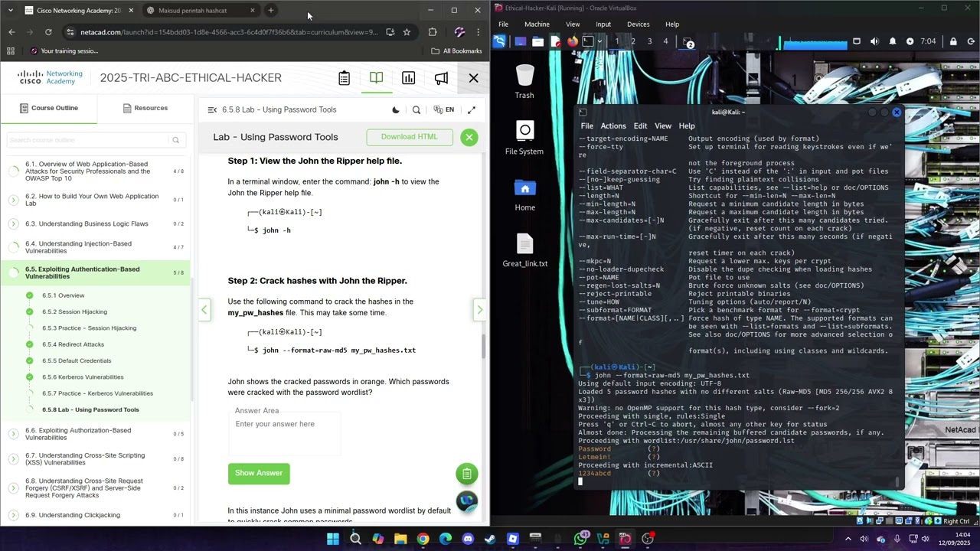Open the terminal Edit menu
The image size is (980, 551).
coord(640,126)
